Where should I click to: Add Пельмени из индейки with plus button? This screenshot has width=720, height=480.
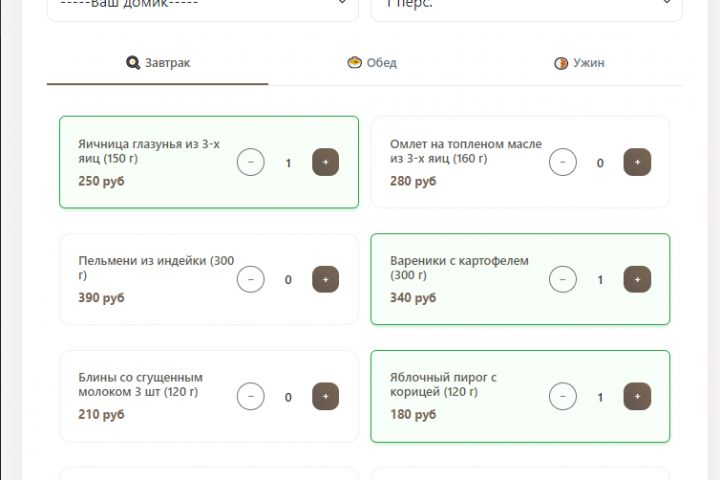tap(325, 279)
